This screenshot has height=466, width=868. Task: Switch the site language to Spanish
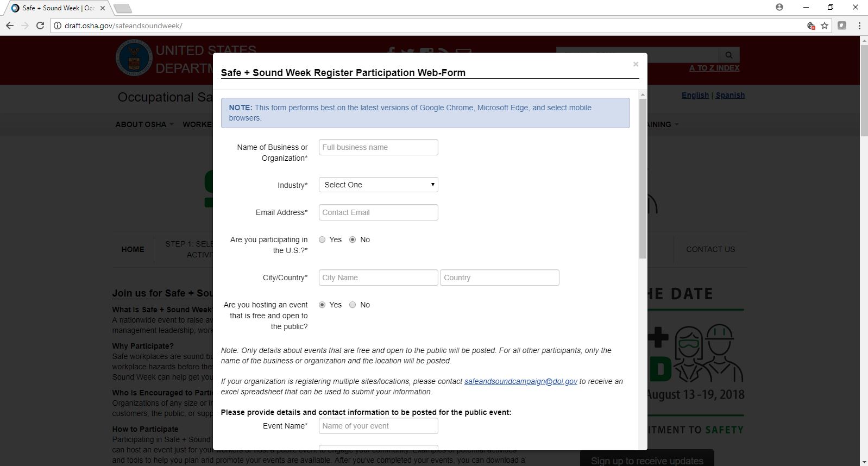[x=730, y=95]
